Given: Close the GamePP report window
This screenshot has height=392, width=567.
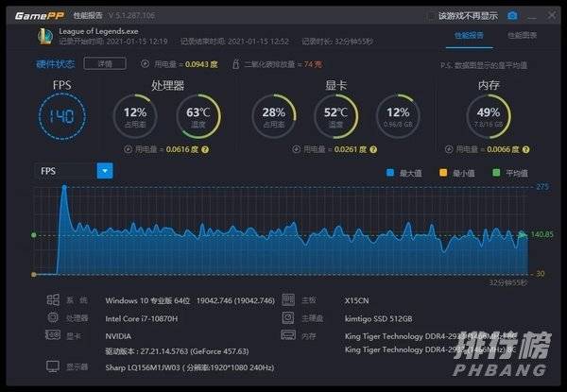Looking at the screenshot, I should point(552,15).
